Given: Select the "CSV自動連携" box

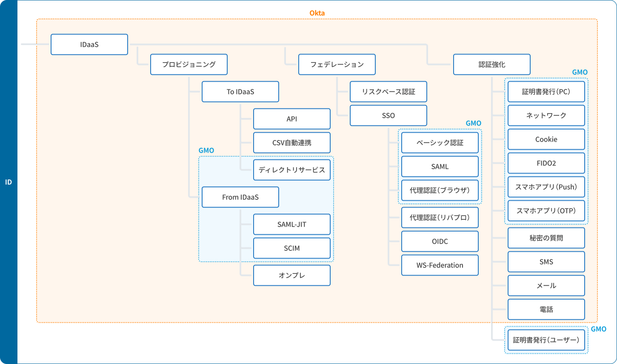Looking at the screenshot, I should point(292,143).
